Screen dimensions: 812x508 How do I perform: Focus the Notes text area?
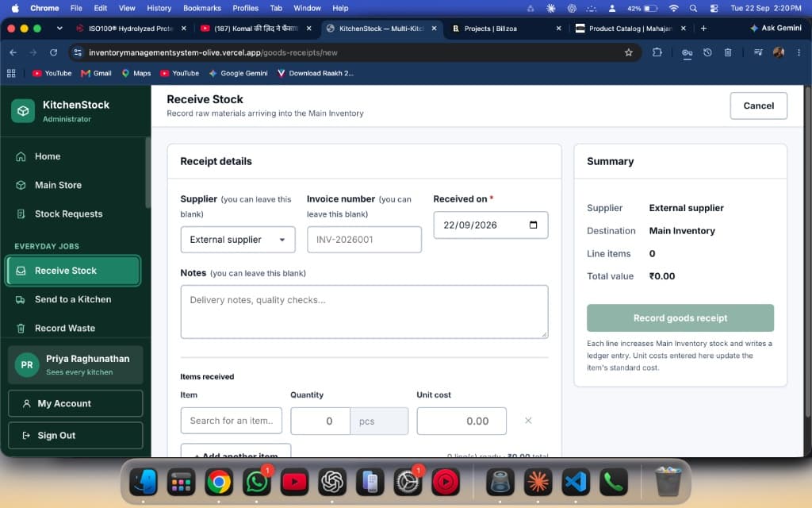click(x=364, y=311)
